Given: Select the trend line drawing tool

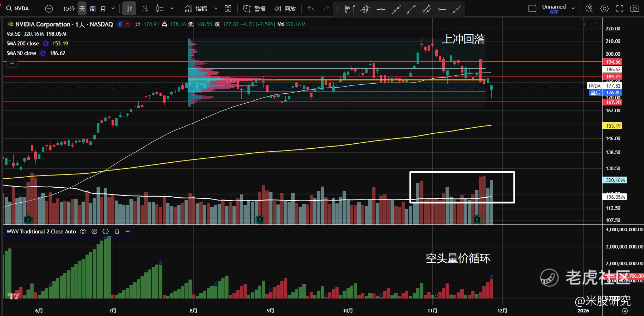Looking at the screenshot, I should pos(411,9).
